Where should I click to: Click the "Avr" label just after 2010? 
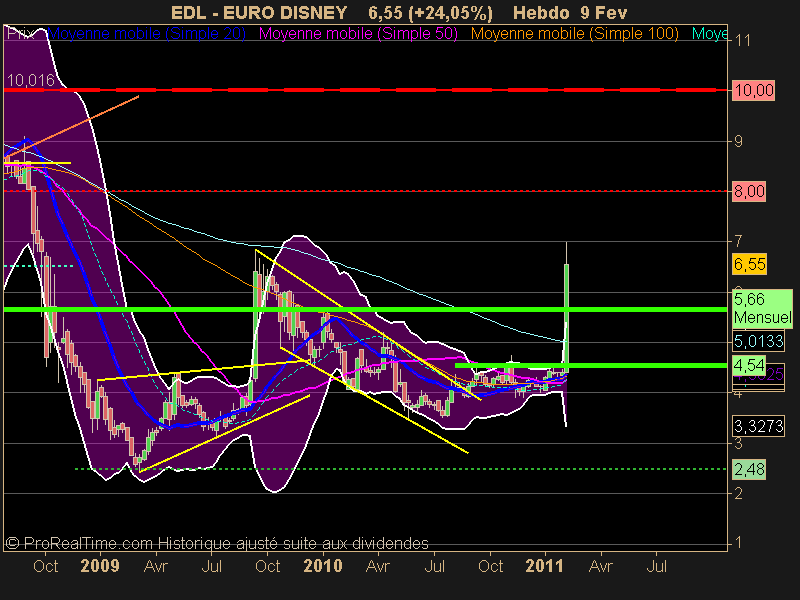click(x=378, y=566)
